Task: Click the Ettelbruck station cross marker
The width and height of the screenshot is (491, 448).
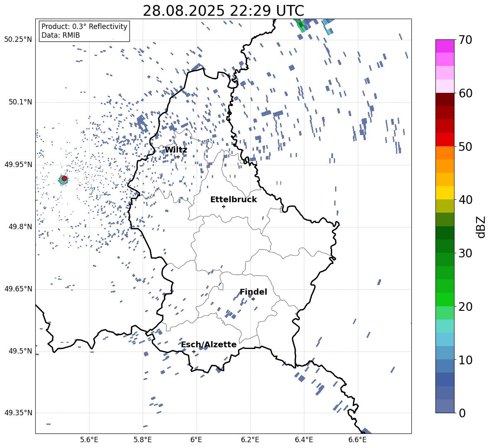Action: click(x=224, y=206)
